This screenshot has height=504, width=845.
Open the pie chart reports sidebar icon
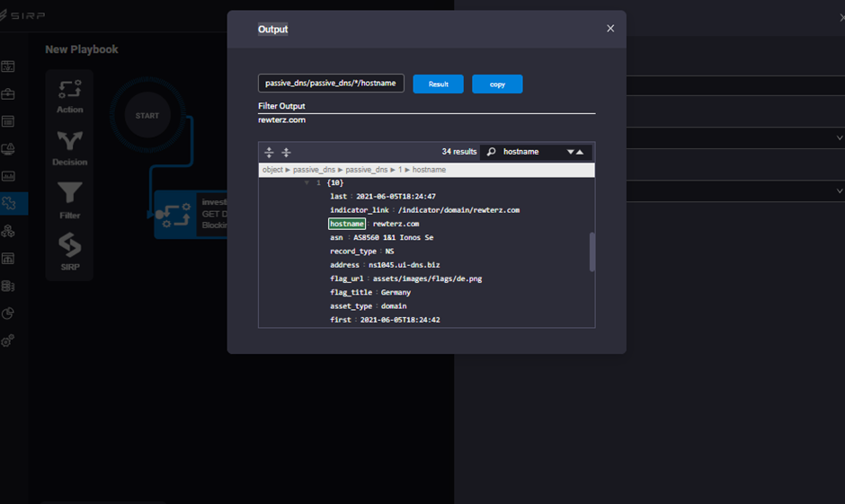[x=8, y=314]
